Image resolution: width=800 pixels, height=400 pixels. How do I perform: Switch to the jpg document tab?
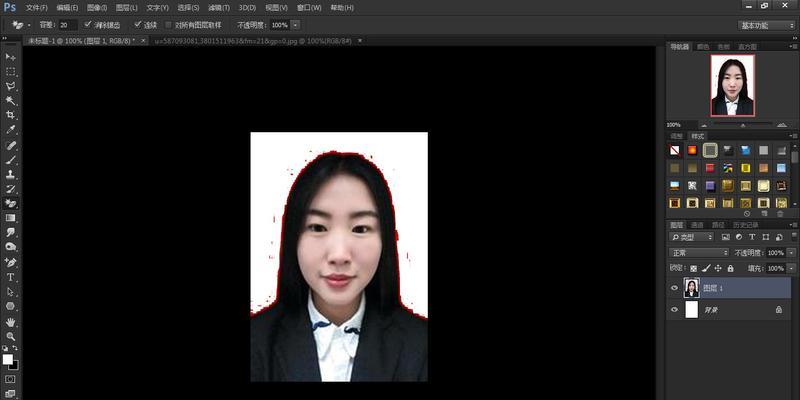tap(253, 40)
